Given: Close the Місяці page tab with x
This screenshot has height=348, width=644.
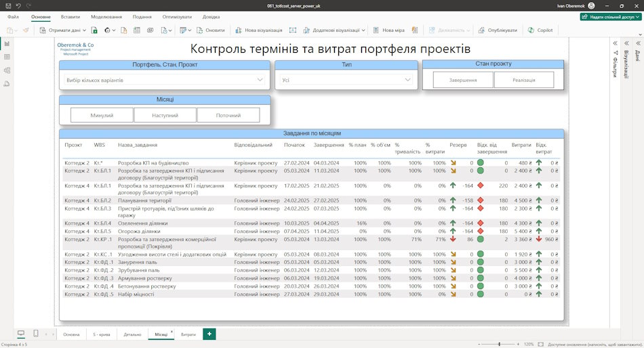Looking at the screenshot, I should tap(172, 331).
